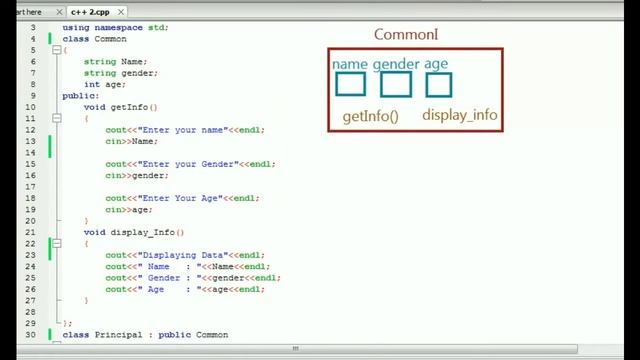Click the 'cin>>age;' line
Viewport: 640px width, 360px height.
(x=129, y=210)
